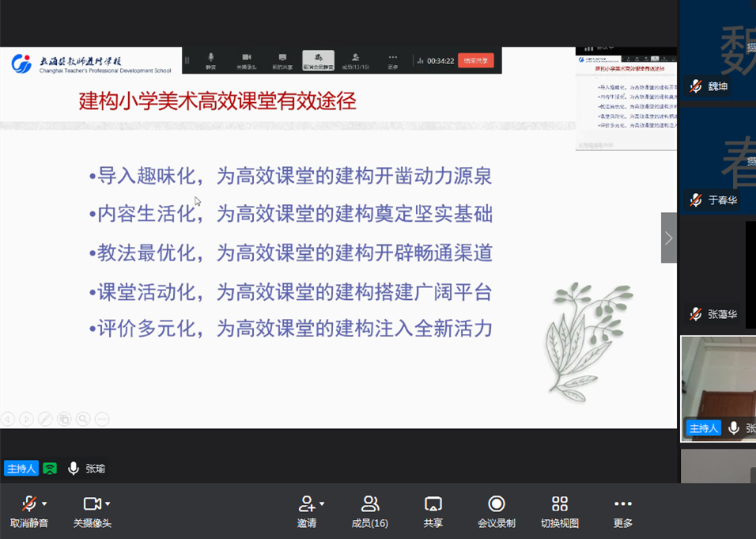The width and height of the screenshot is (756, 539).
Task: Click three-dot more icon in shared toolbar
Action: coord(393,58)
